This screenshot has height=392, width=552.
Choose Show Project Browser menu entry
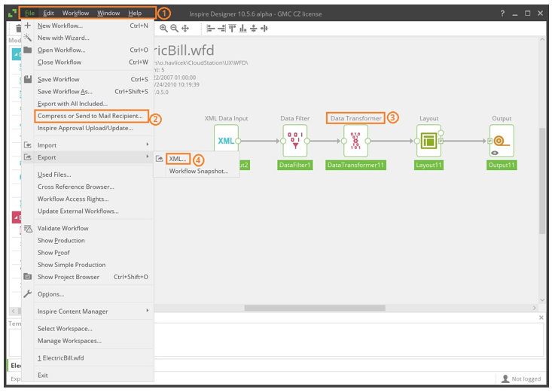(87, 277)
